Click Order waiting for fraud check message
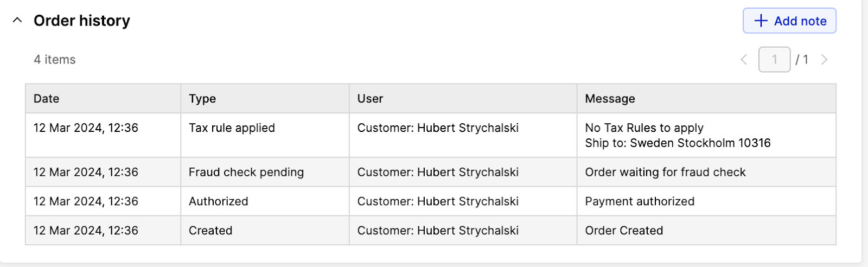This screenshot has width=868, height=267. tap(665, 173)
